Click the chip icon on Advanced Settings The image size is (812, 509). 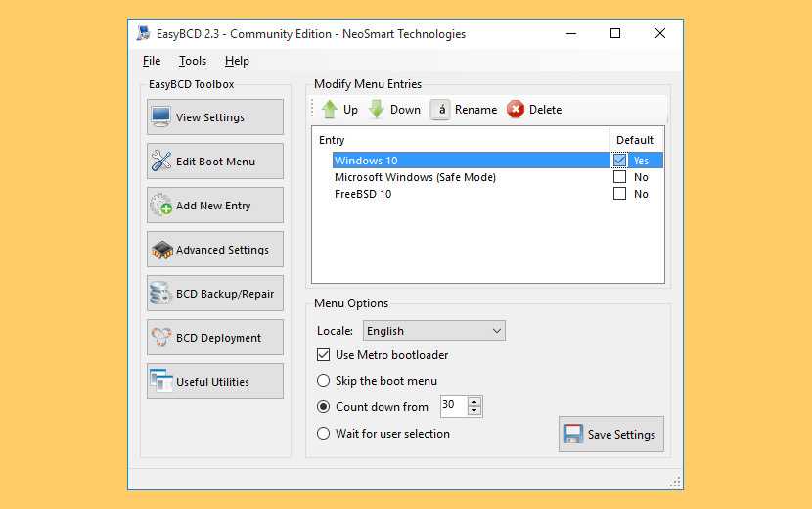point(161,250)
